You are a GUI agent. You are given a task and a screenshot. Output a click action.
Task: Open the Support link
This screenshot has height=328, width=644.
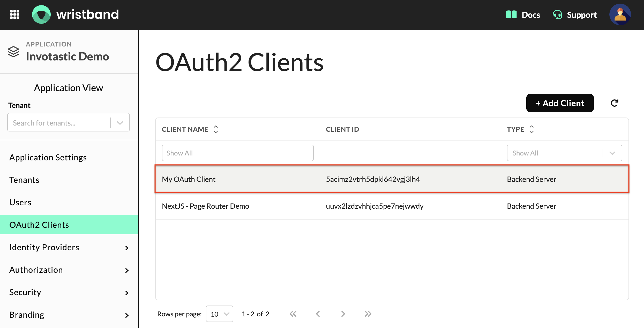[582, 15]
